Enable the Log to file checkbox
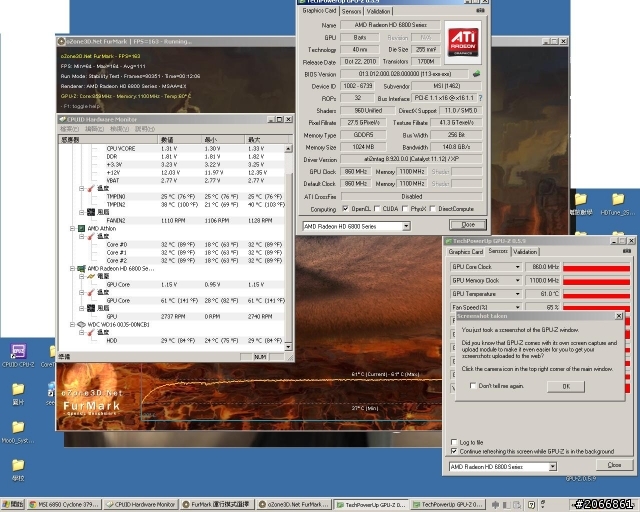This screenshot has height=512, width=640. [454, 442]
